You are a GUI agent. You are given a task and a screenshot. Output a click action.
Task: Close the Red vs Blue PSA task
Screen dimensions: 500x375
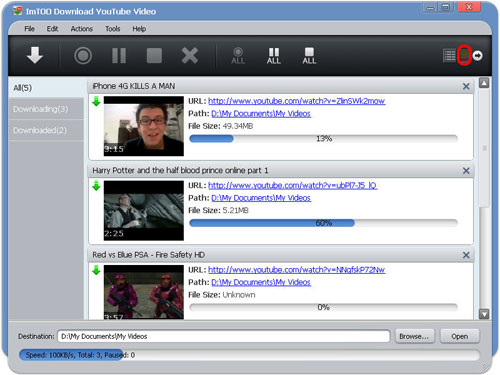466,255
